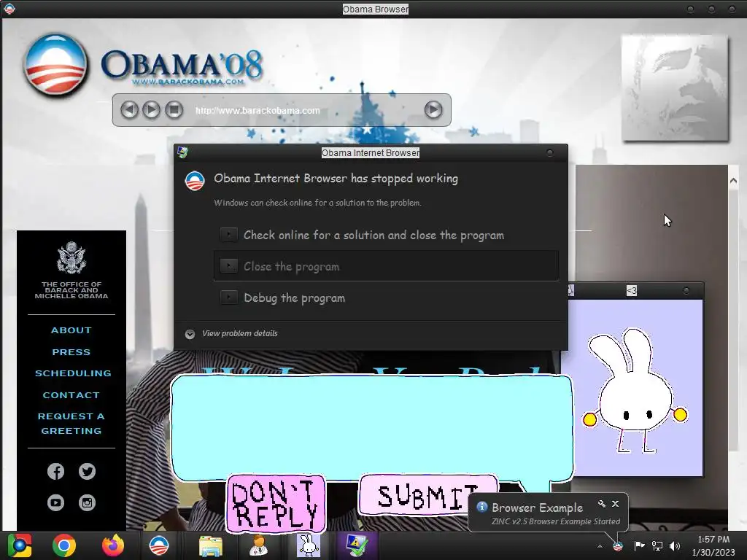This screenshot has height=560, width=747.
Task: Open the SCHEDULING sidebar link
Action: (x=73, y=373)
